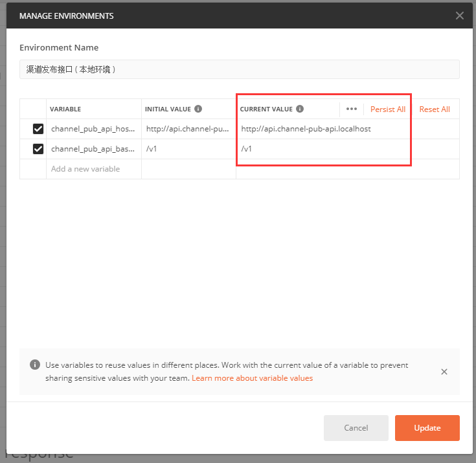Click the Environment Name text field
This screenshot has width=476, height=463.
[x=239, y=69]
